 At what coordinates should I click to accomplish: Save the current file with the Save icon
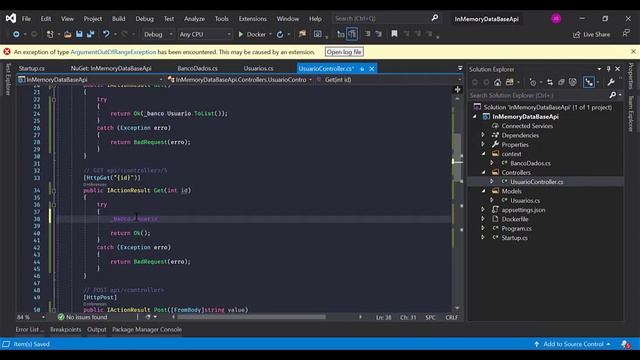[x=79, y=34]
